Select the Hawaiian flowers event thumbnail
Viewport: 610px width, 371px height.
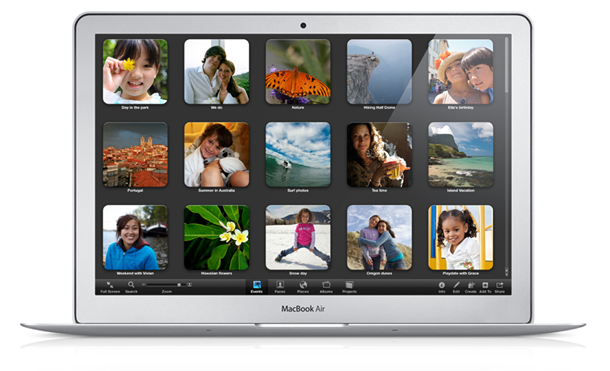(x=217, y=238)
